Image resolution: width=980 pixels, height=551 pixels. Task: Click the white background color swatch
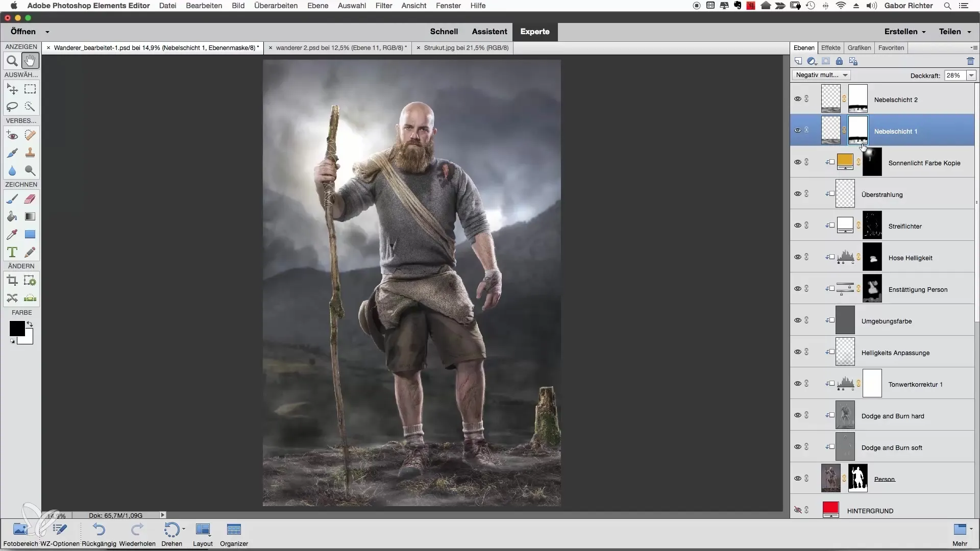(x=28, y=340)
